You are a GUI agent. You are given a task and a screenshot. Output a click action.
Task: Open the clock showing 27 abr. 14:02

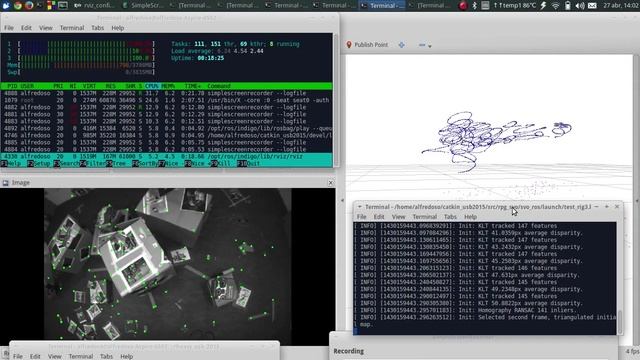621,5
